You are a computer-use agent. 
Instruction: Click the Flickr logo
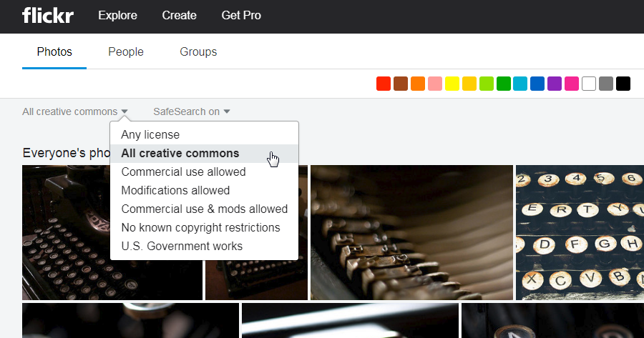[47, 16]
